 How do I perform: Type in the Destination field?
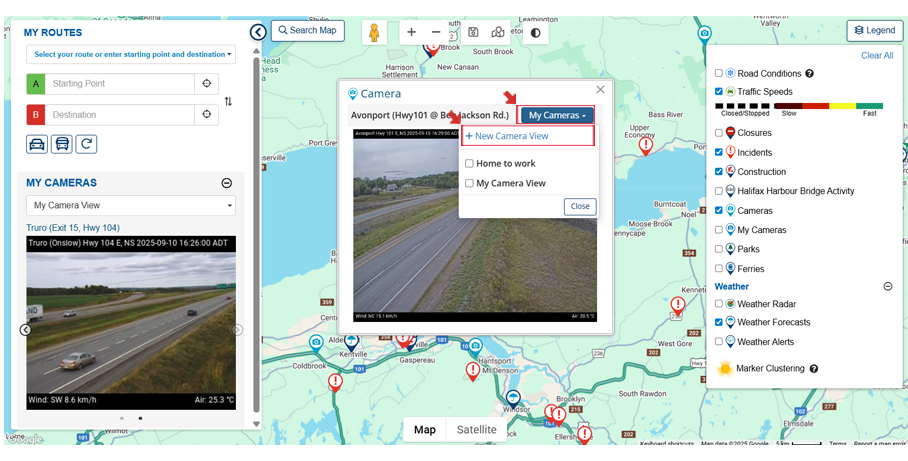pos(120,115)
